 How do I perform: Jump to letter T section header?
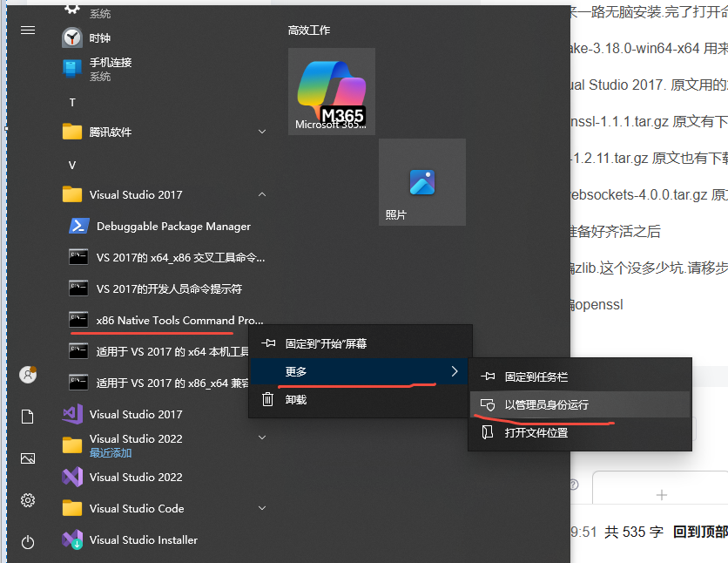[x=72, y=102]
